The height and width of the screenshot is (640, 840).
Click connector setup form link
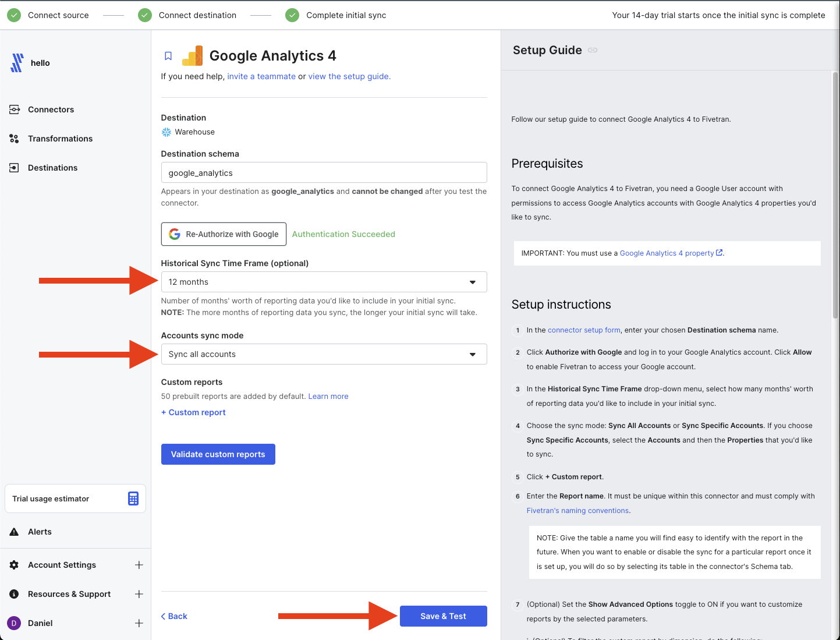(584, 330)
